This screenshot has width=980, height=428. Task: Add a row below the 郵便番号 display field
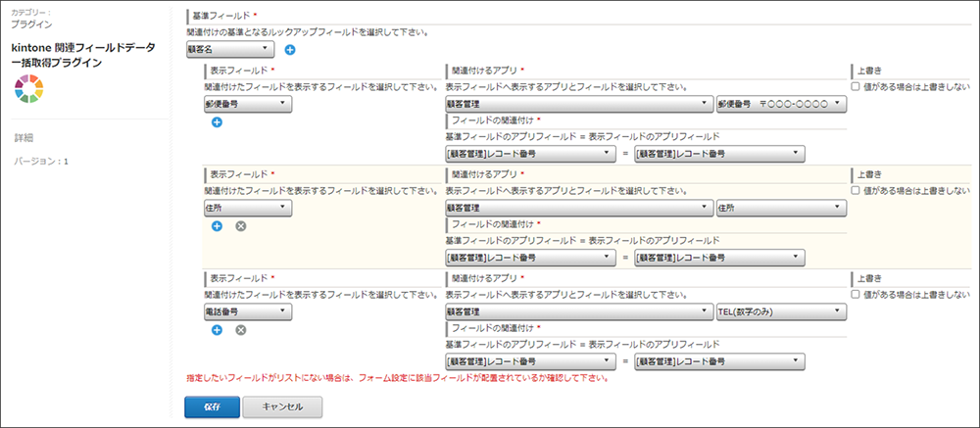(217, 122)
